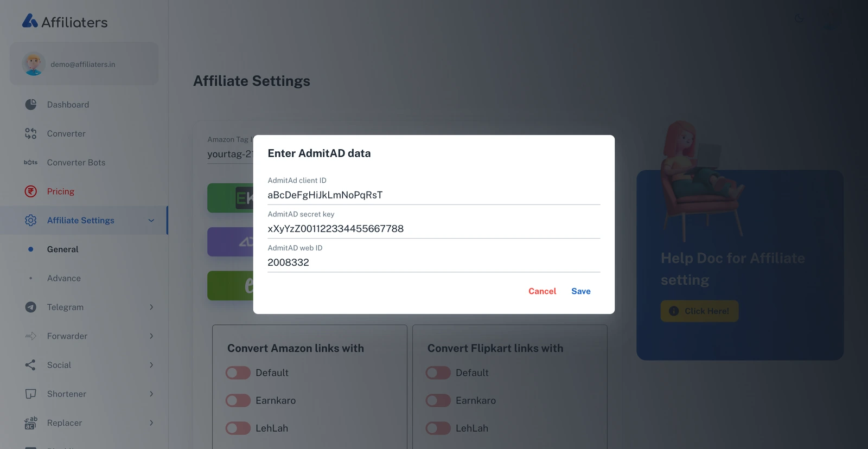
Task: Click info icon on Click Here button
Action: 674,311
